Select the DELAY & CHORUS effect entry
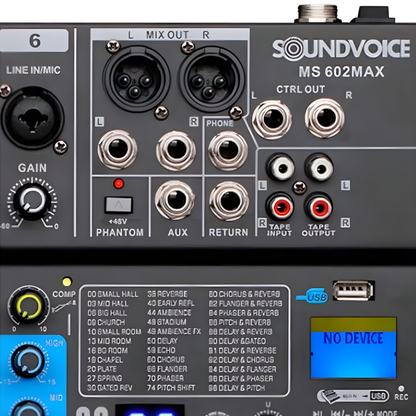 tap(242, 360)
